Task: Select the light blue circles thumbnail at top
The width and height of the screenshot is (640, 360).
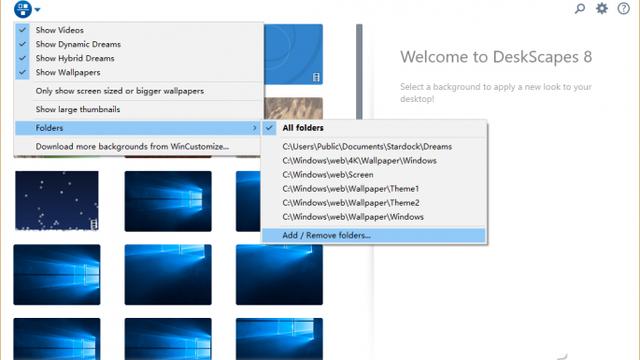Action: tap(293, 54)
